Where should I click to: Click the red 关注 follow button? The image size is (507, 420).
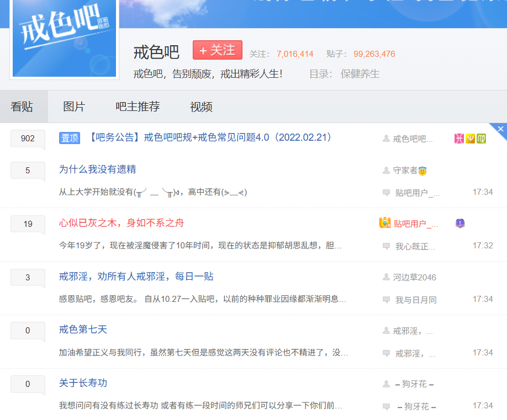pos(217,50)
